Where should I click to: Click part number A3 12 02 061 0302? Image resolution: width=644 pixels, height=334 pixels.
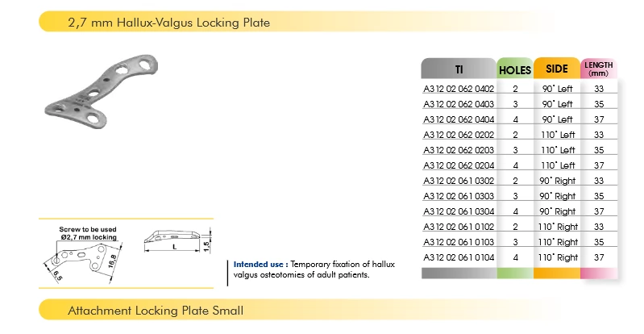(x=459, y=181)
